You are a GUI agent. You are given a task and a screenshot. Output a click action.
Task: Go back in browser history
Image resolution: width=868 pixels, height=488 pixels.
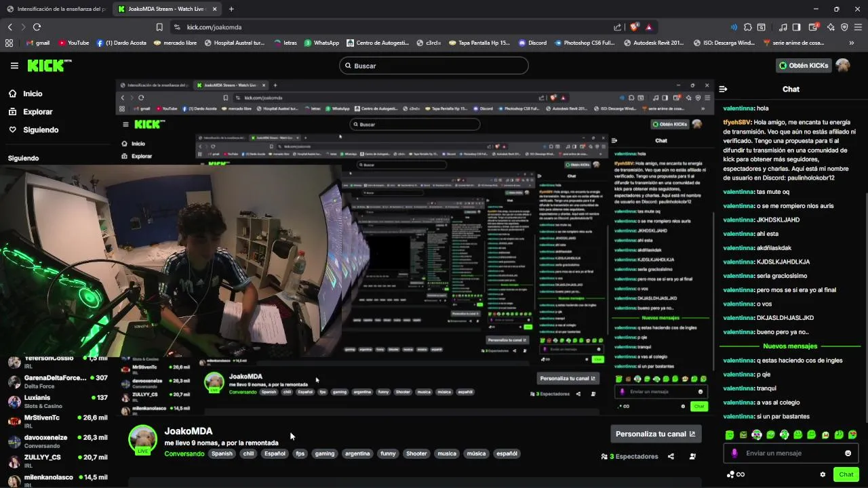9,27
